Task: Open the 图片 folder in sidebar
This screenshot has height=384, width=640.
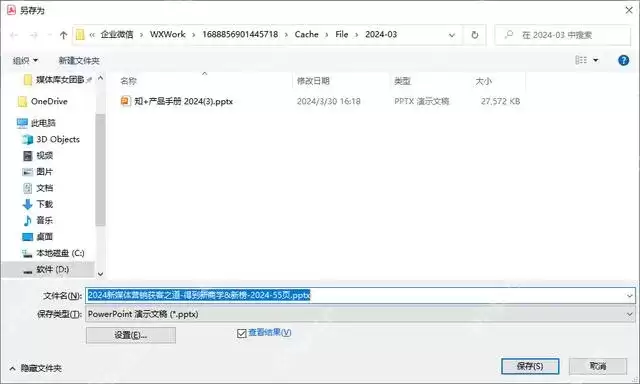Action: click(x=37, y=172)
